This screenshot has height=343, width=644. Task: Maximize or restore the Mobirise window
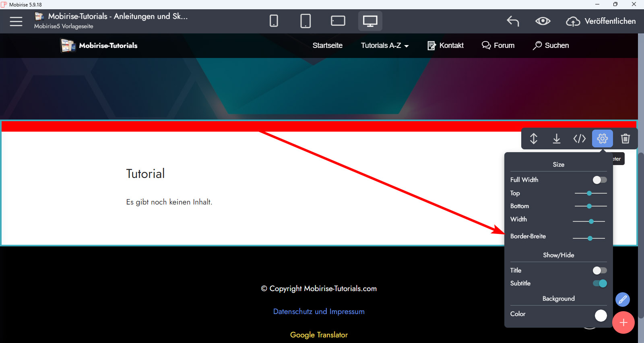click(615, 4)
